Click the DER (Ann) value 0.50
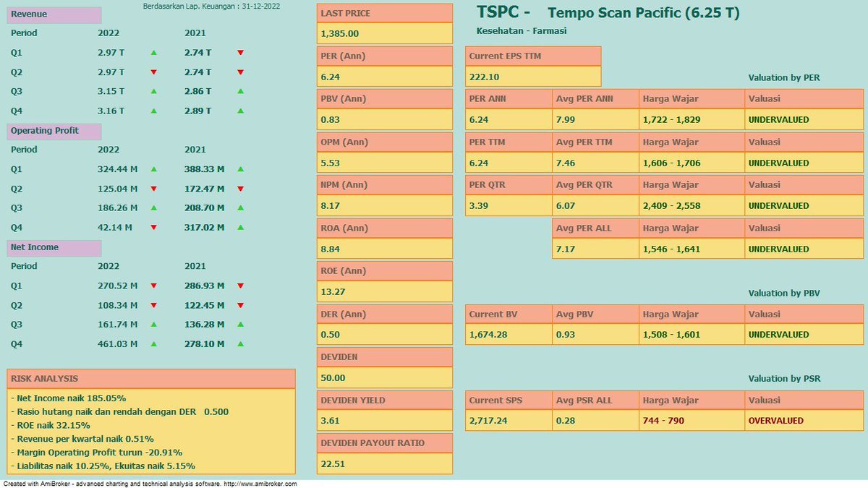 [x=385, y=335]
